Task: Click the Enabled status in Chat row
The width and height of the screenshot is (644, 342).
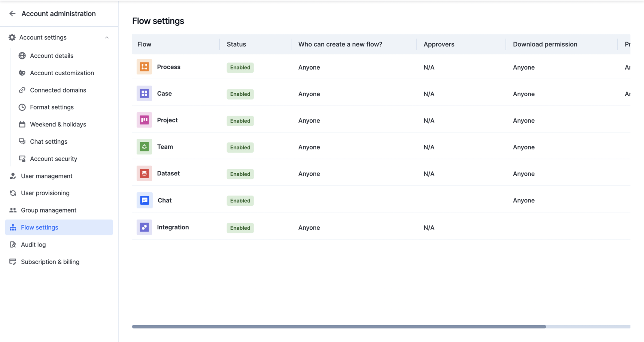Action: pyautogui.click(x=240, y=201)
